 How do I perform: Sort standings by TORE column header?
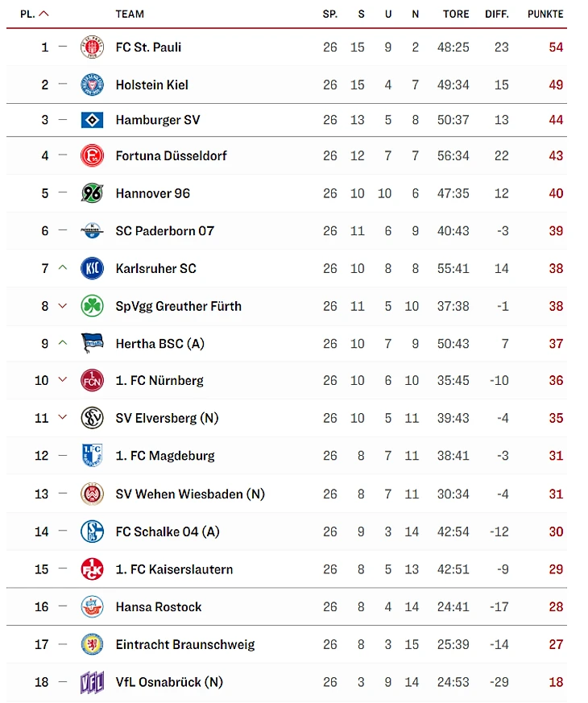456,14
